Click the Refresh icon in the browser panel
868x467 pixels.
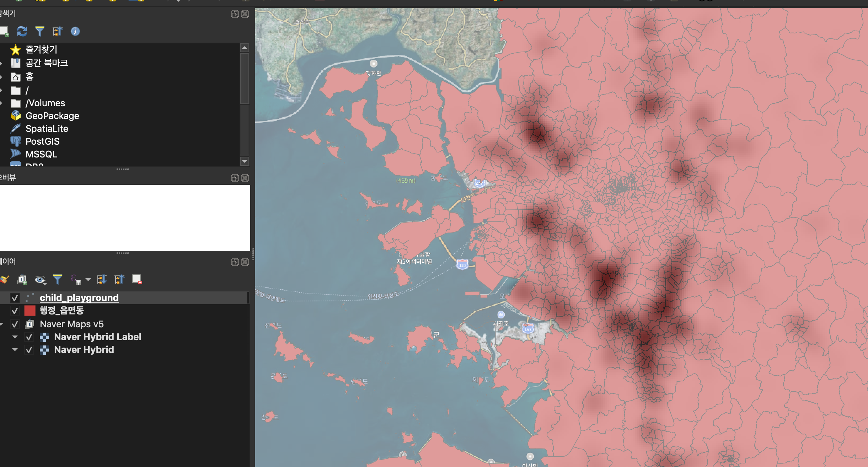point(22,31)
